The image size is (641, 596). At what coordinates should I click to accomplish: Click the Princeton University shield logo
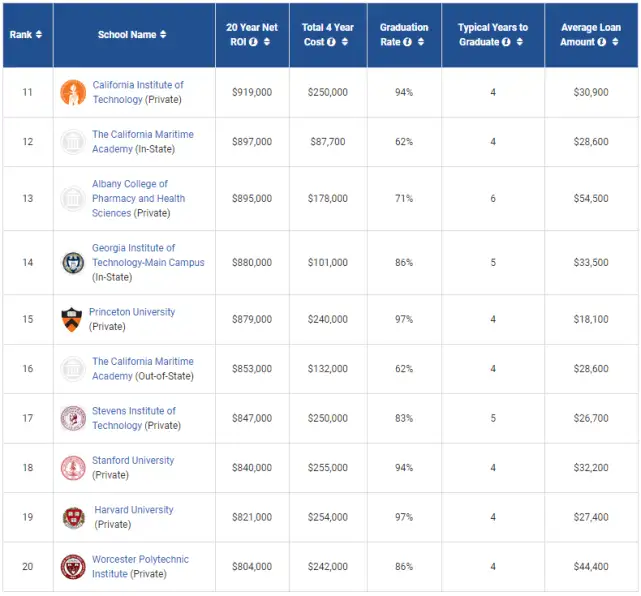pos(72,319)
